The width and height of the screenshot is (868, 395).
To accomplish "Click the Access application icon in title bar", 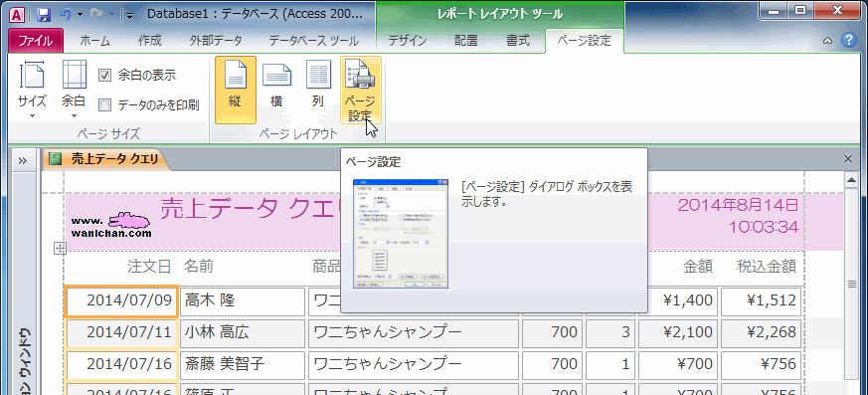I will click(17, 14).
